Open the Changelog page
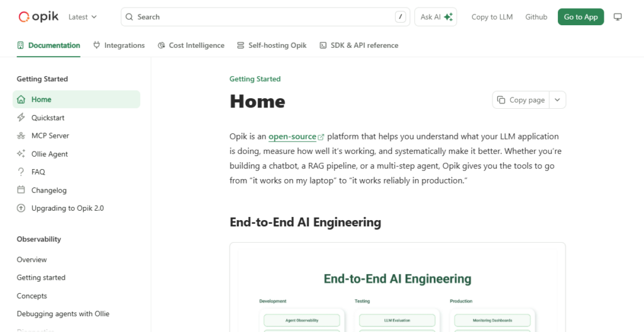Image resolution: width=644 pixels, height=332 pixels. 76,190
